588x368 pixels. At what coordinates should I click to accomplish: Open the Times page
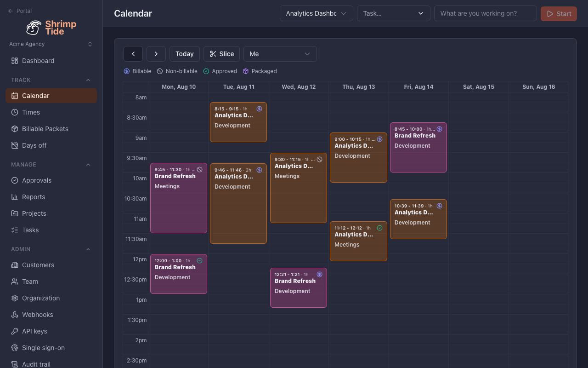(51, 112)
